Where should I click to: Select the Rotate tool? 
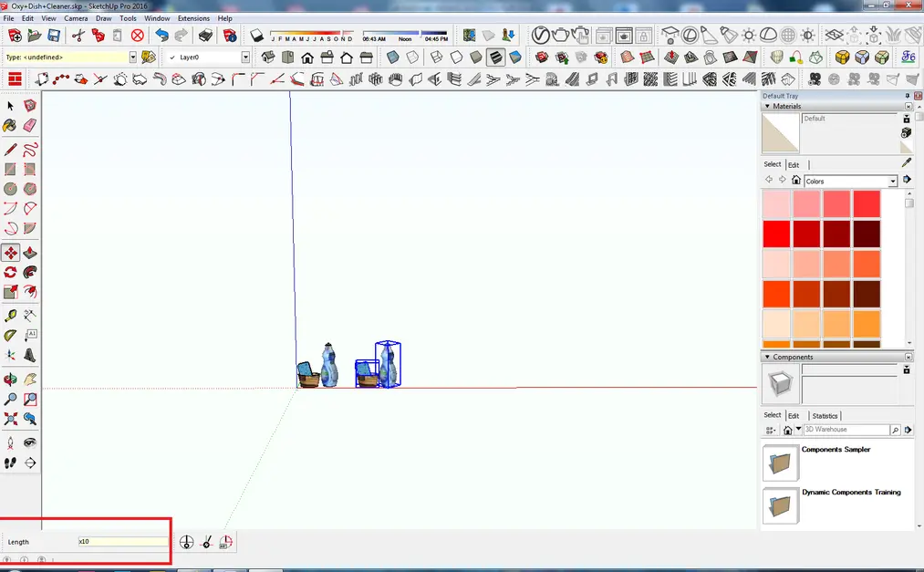click(x=11, y=271)
